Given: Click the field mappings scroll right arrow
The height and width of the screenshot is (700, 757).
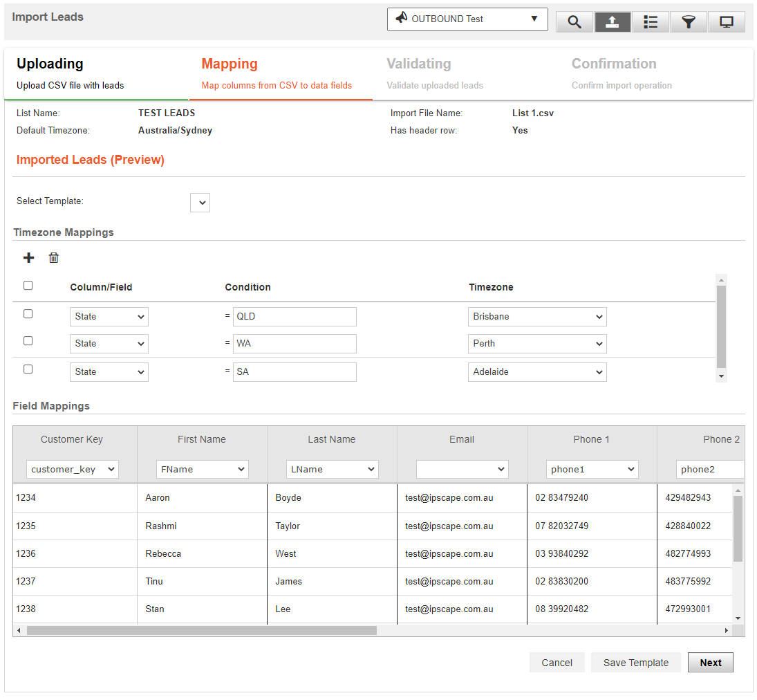Looking at the screenshot, I should (727, 630).
